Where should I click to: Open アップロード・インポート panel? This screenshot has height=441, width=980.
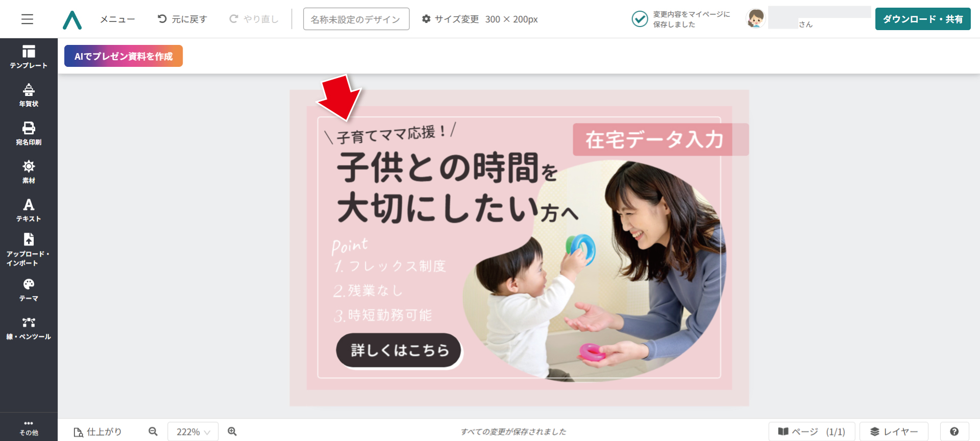[29, 250]
